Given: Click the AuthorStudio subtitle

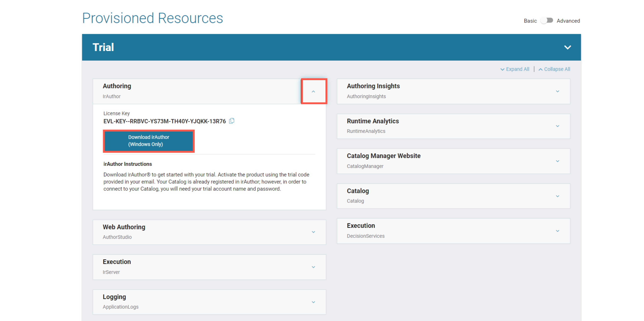Looking at the screenshot, I should tap(117, 237).
